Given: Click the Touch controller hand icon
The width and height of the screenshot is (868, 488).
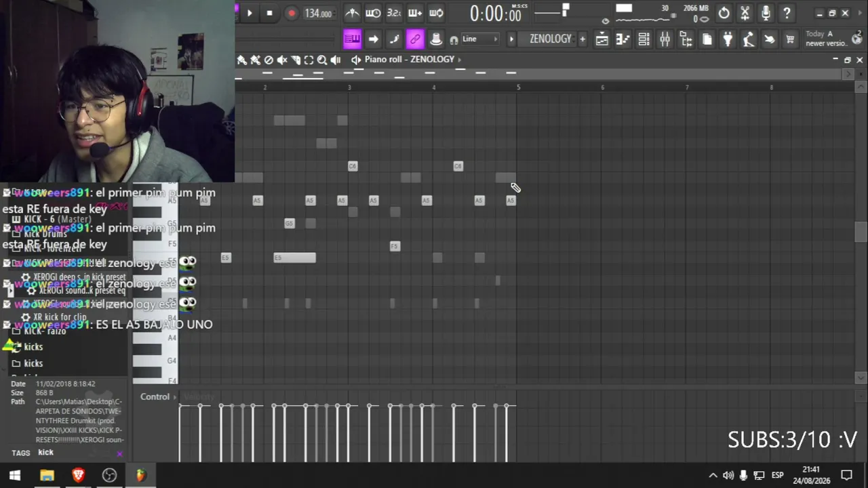Looking at the screenshot, I should tap(770, 39).
